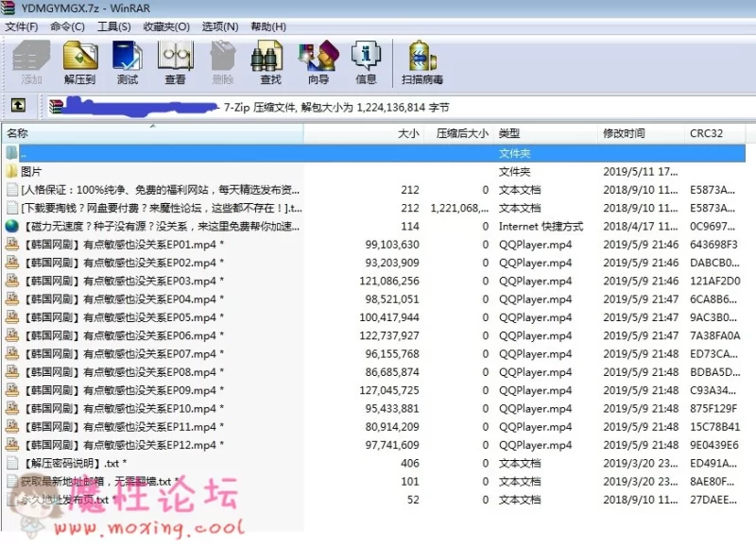The image size is (756, 546).
Task: Select file 有点敏感也没关系EP04.mp4
Action: click(x=124, y=299)
